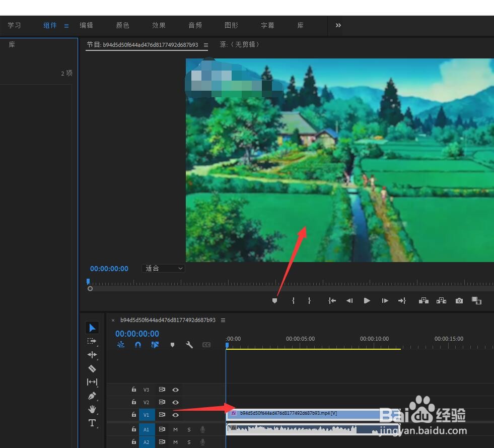
Task: Add marker in the program monitor
Action: (x=274, y=301)
